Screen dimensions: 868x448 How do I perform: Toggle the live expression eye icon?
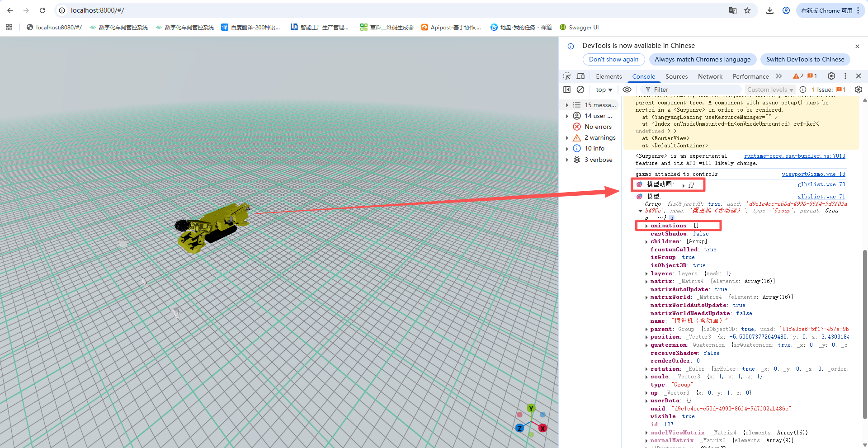[x=627, y=90]
